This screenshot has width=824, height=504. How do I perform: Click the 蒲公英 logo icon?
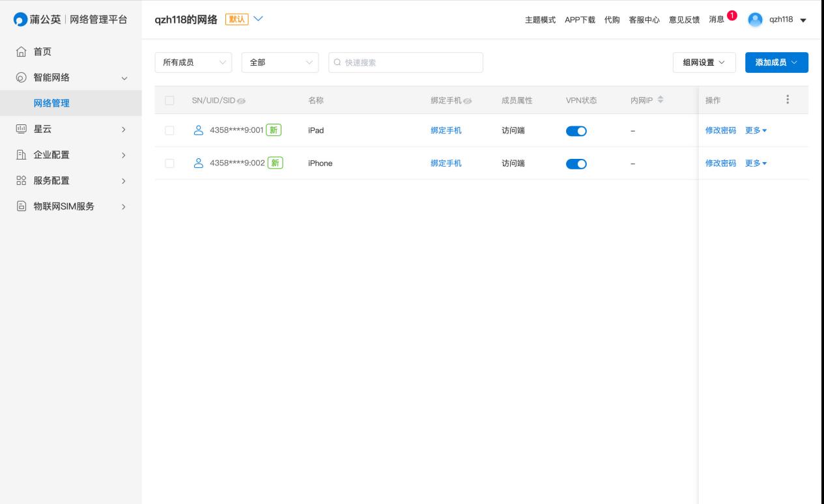(x=21, y=20)
